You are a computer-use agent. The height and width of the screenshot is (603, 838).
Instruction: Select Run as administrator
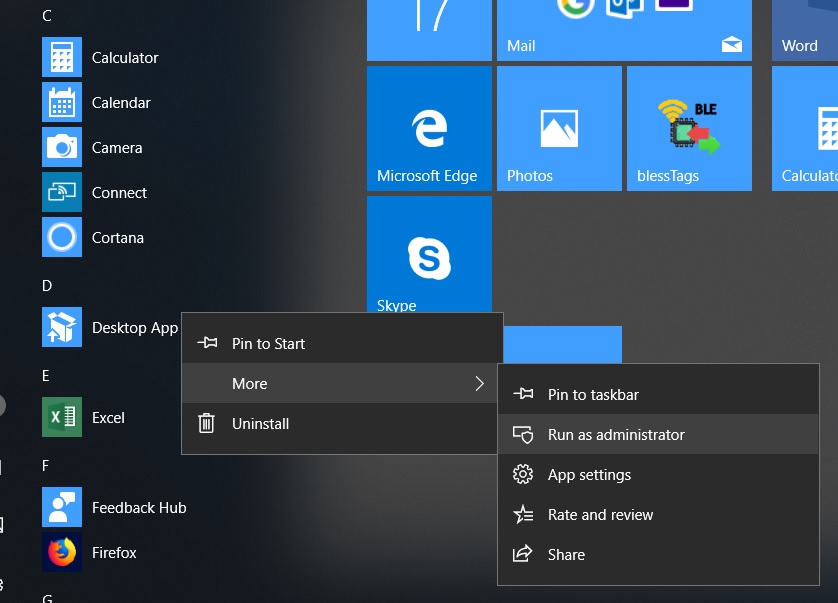(x=658, y=435)
